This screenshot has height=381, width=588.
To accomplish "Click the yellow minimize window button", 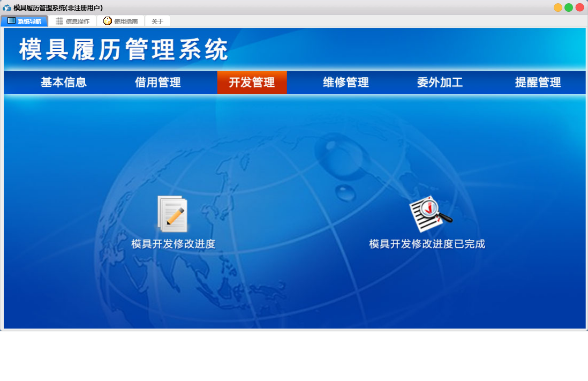I will click(558, 8).
